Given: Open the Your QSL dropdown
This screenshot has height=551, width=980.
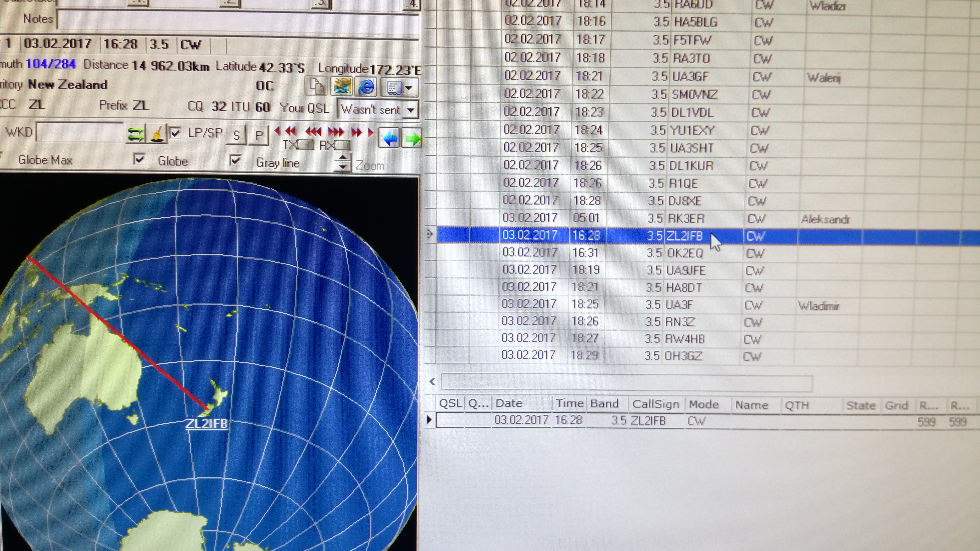Looking at the screenshot, I should click(411, 110).
